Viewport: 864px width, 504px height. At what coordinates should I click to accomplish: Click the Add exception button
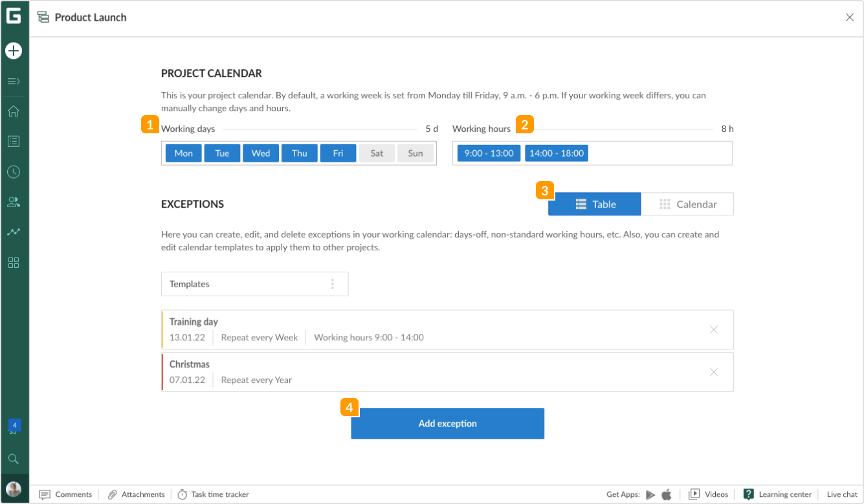(x=447, y=424)
